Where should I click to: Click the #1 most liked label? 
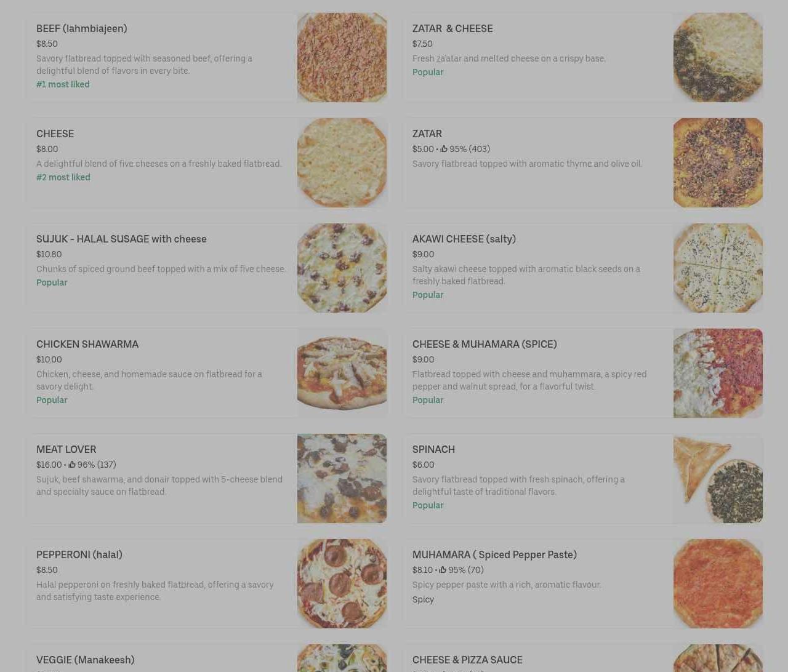pos(63,84)
